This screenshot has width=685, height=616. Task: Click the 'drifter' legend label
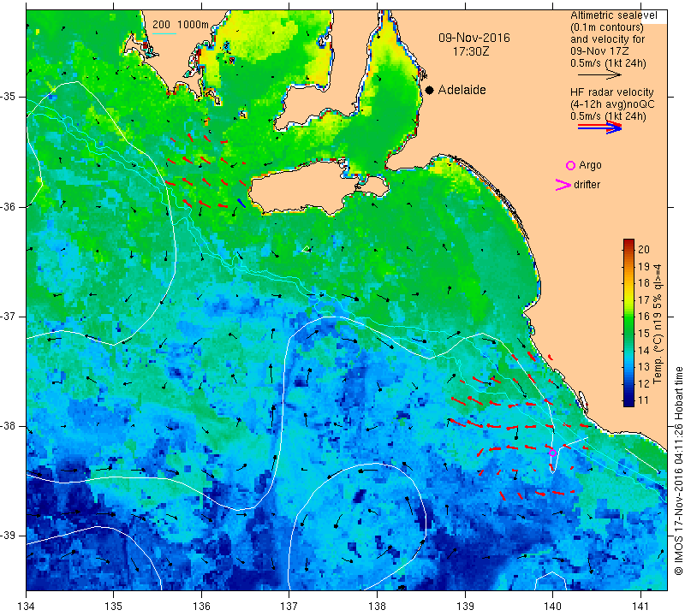tap(587, 185)
